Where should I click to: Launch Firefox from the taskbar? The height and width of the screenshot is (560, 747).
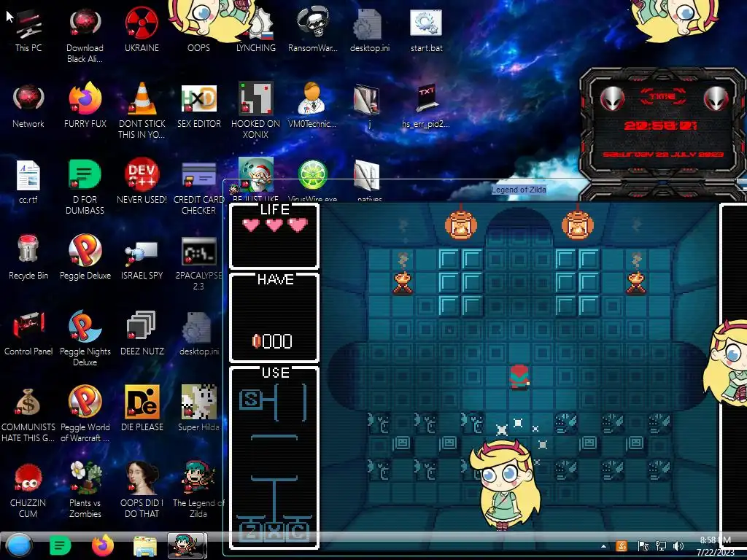102,545
